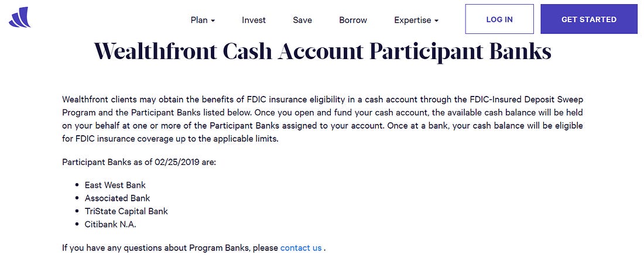Click the Participant Banks as of 02/25/2019 line

tap(139, 162)
